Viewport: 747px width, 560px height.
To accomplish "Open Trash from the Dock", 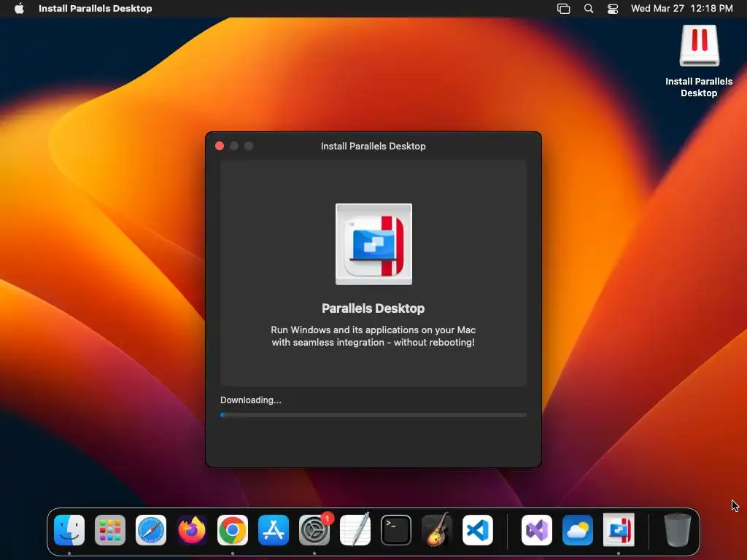I will tap(678, 529).
